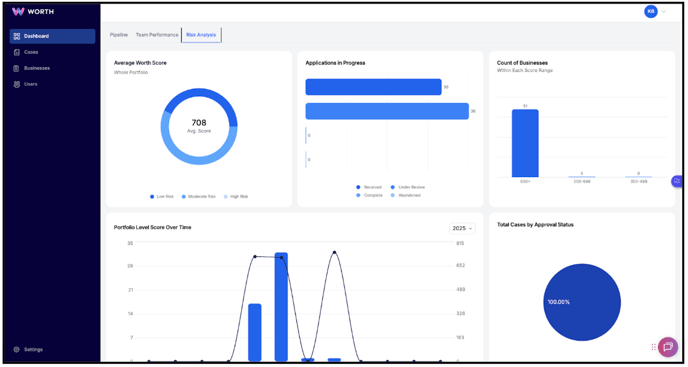Click the purple floating side widget icon
The image size is (688, 367).
coord(677,181)
